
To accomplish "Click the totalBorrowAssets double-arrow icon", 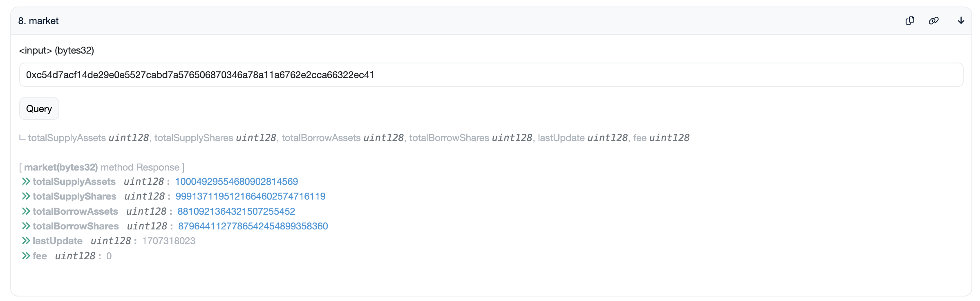I will click(x=26, y=211).
